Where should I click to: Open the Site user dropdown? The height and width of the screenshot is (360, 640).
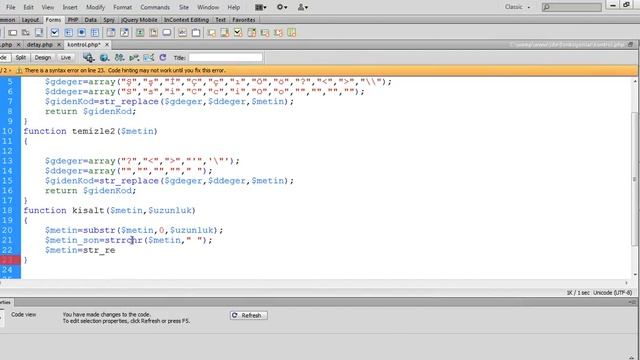[302, 7]
